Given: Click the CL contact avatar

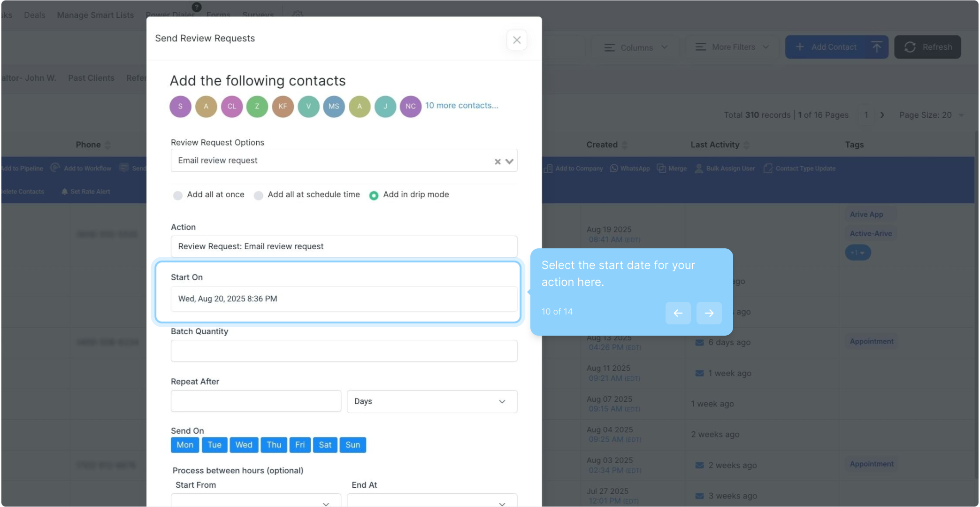Looking at the screenshot, I should coord(232,106).
